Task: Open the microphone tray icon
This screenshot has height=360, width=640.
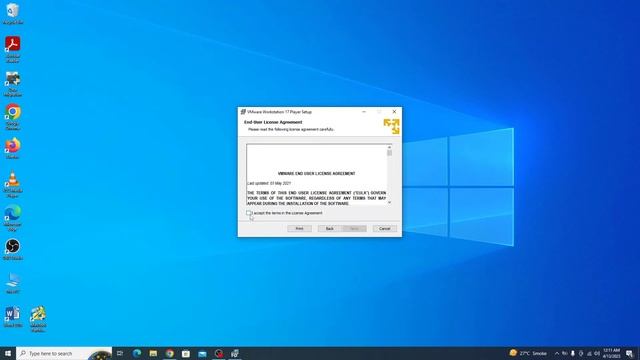Action: click(573, 353)
